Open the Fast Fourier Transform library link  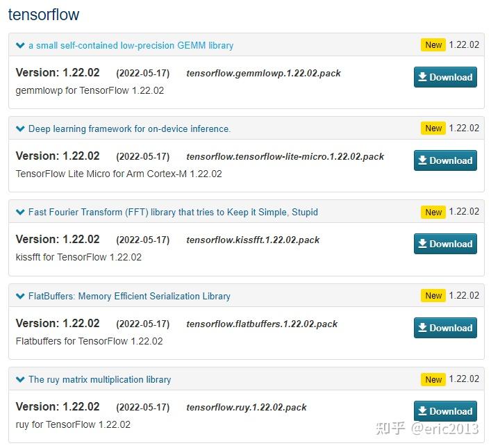coord(173,212)
